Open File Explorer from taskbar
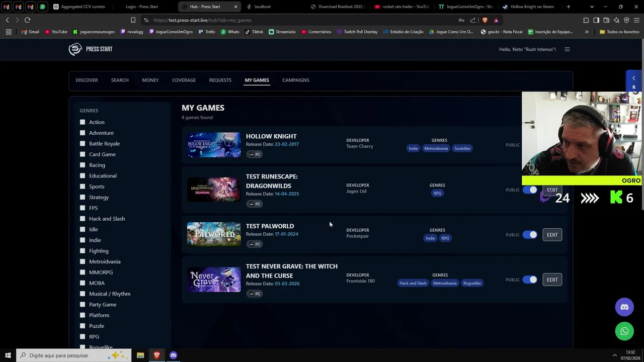Viewport: 644px width, 362px height. (x=140, y=355)
